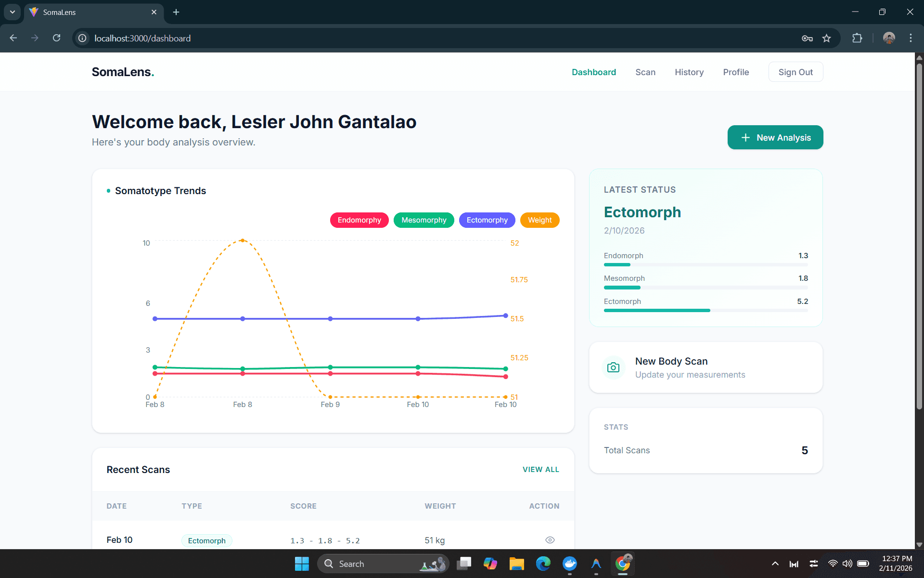924x578 pixels.
Task: Click VIEW ALL recent scans link
Action: (540, 470)
